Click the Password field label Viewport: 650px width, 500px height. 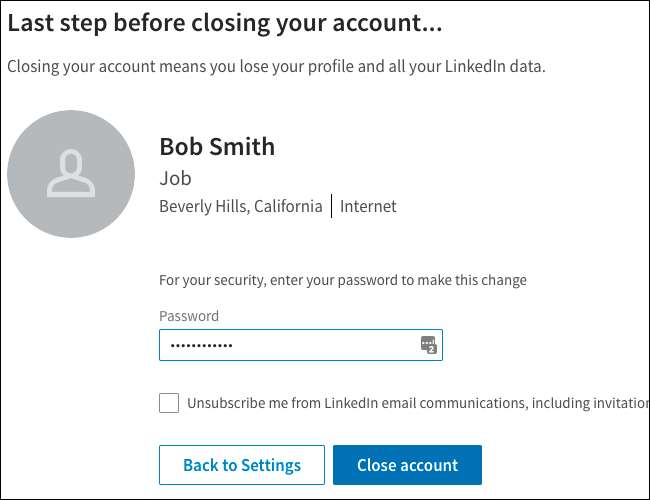189,316
